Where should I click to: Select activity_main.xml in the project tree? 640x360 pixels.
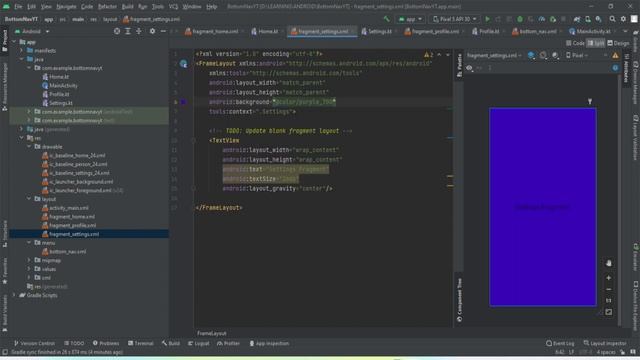click(x=69, y=208)
